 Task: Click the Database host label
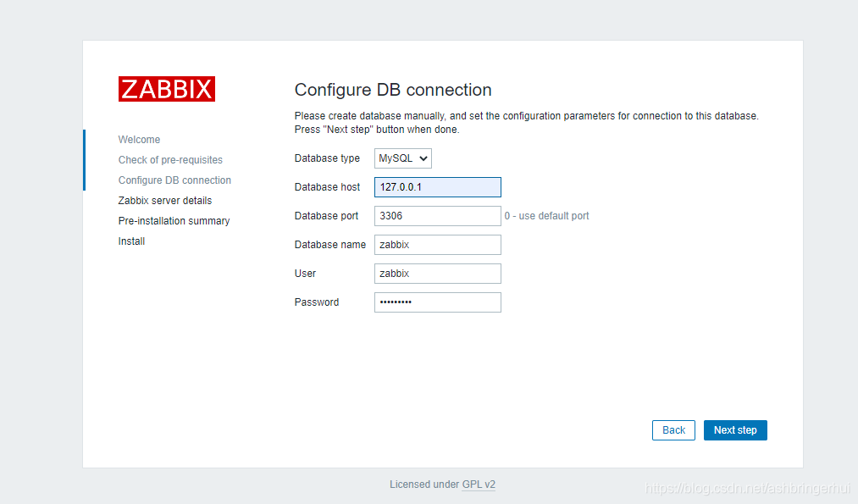pyautogui.click(x=327, y=187)
